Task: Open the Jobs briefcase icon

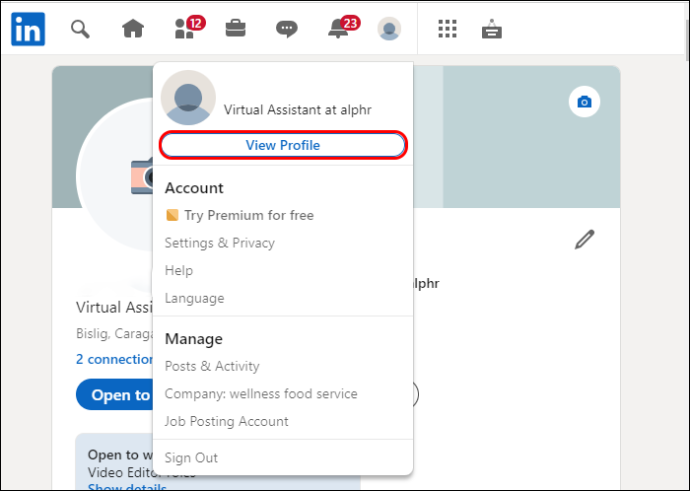Action: point(235,29)
